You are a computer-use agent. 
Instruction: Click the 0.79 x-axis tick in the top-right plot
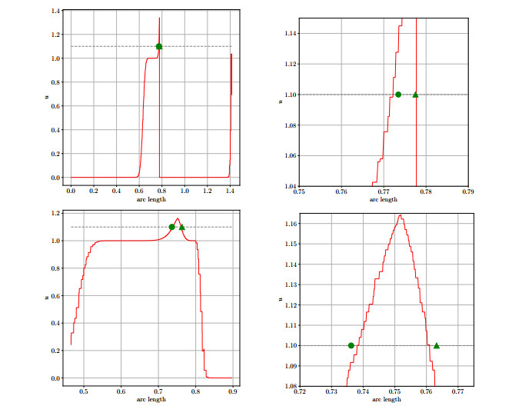coord(467,191)
